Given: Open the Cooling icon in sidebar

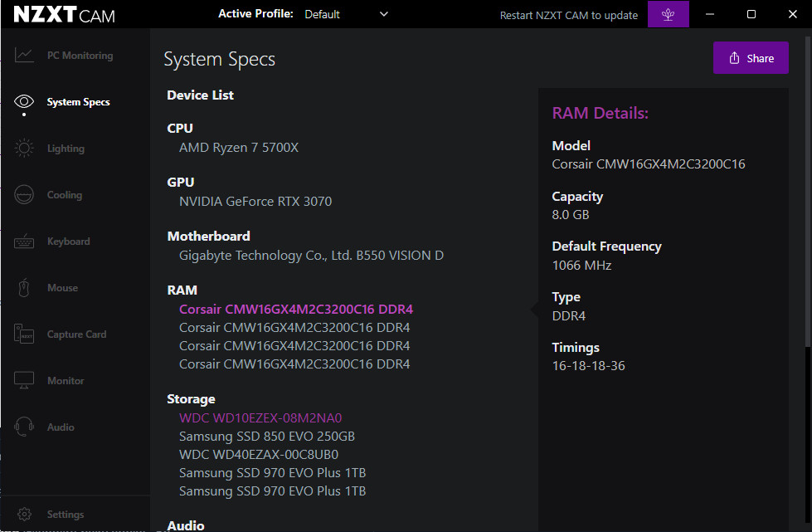Looking at the screenshot, I should point(24,195).
